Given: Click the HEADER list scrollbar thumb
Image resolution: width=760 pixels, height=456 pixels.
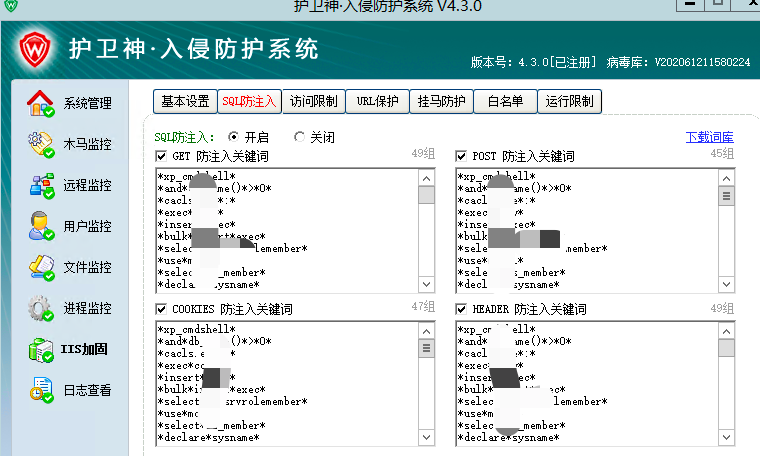Looking at the screenshot, I should (x=727, y=348).
